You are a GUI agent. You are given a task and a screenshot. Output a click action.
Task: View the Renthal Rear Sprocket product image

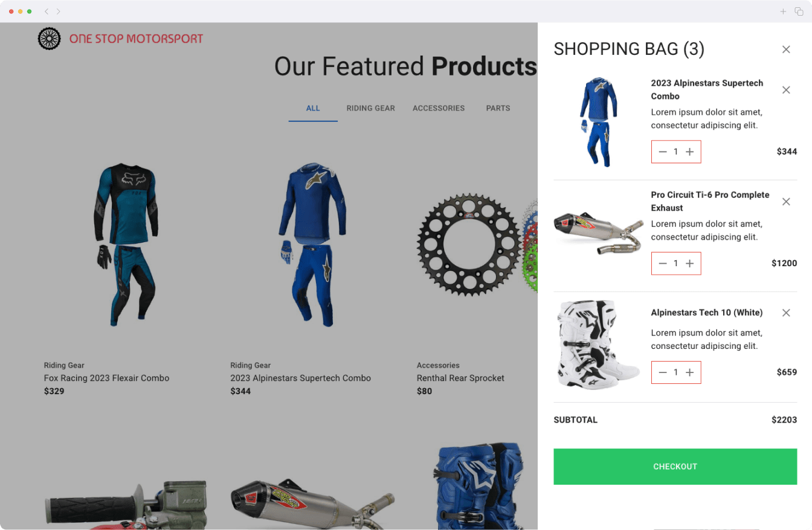click(x=470, y=244)
